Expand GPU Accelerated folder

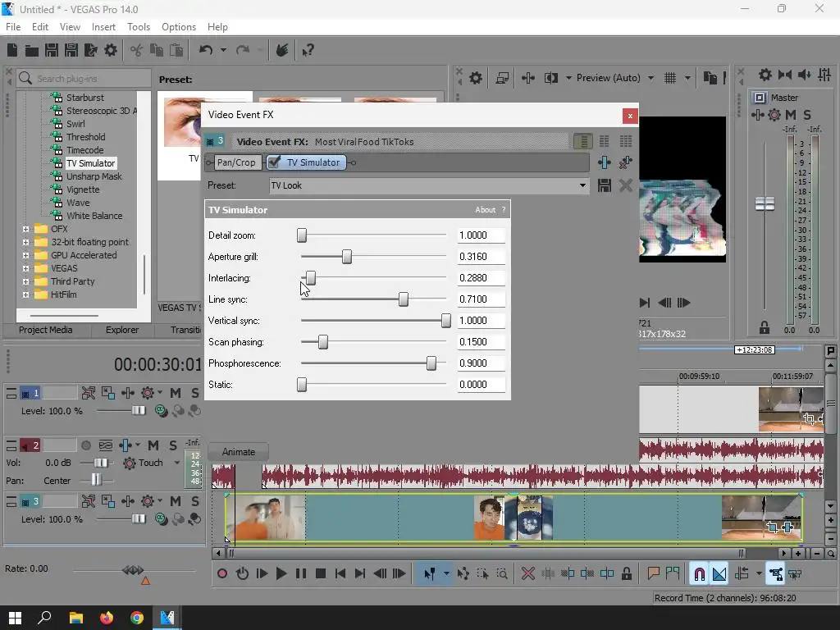tap(25, 256)
